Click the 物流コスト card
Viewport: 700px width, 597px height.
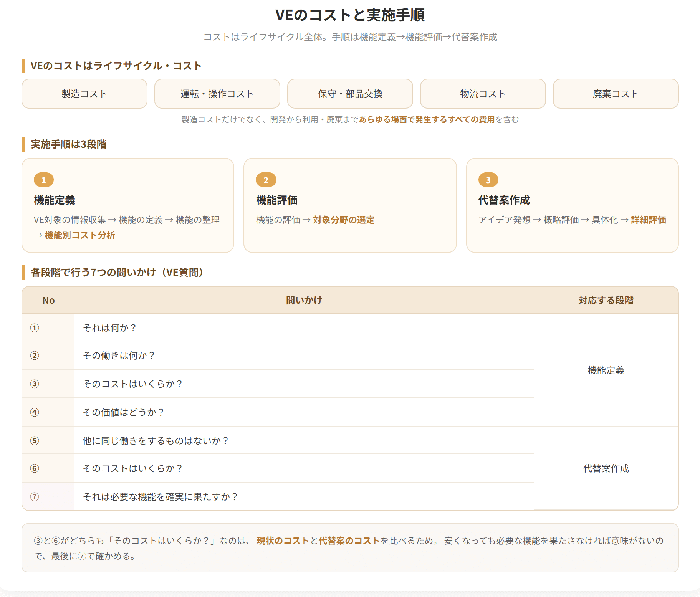[x=483, y=94]
